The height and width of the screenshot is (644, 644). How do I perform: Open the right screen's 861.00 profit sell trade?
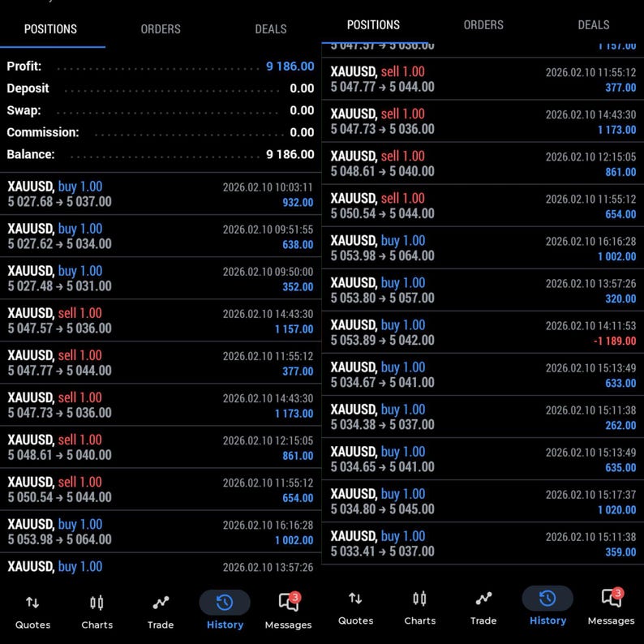(483, 164)
